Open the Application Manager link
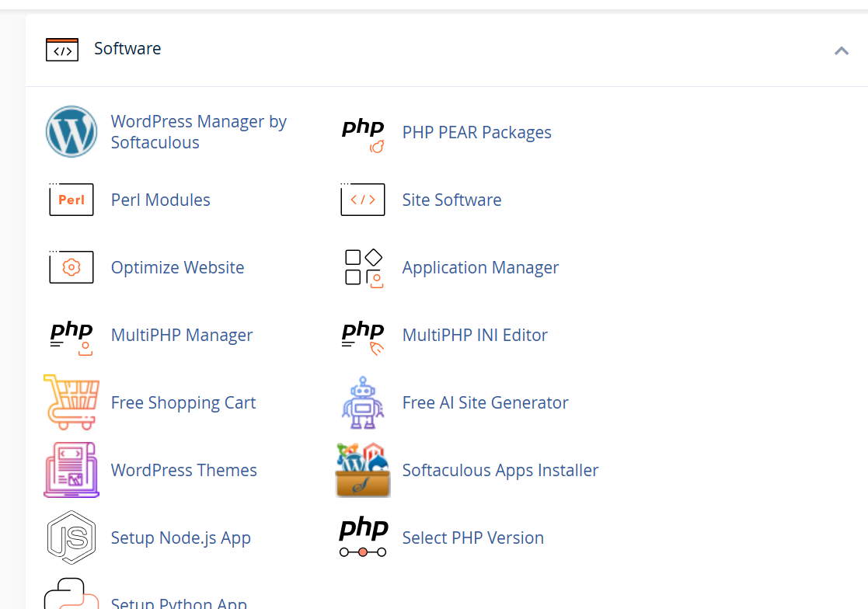 pos(480,268)
